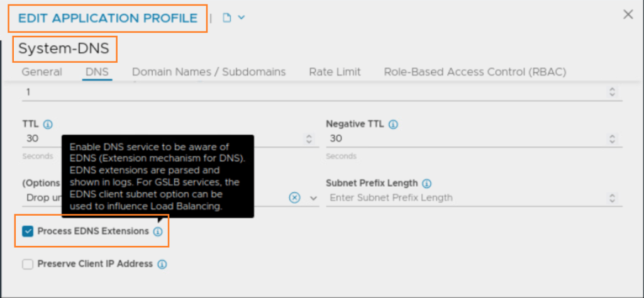Click the Negative TTL info icon
Screen dimensions: 644x298
(x=394, y=124)
